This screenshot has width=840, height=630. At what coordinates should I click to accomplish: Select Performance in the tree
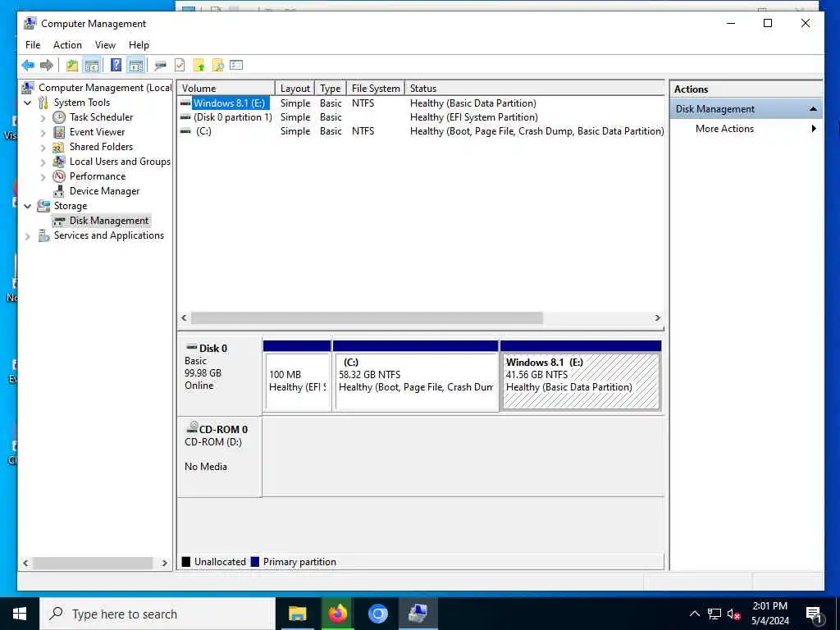(x=98, y=176)
